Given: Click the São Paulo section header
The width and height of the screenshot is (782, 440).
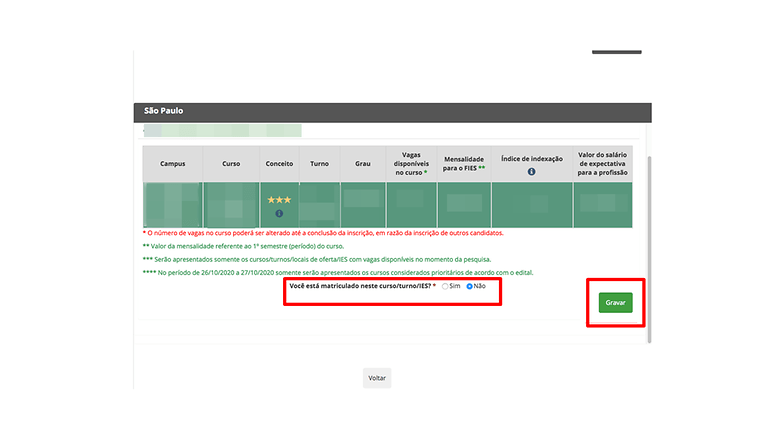Looking at the screenshot, I should pyautogui.click(x=392, y=113).
